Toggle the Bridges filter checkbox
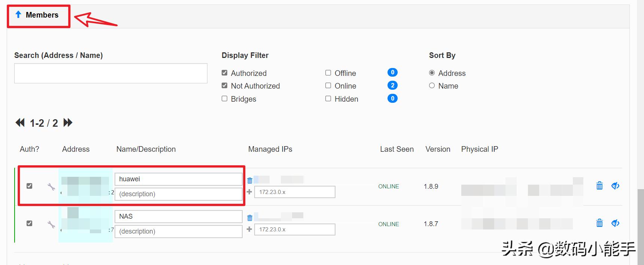This screenshot has width=644, height=265. [225, 99]
